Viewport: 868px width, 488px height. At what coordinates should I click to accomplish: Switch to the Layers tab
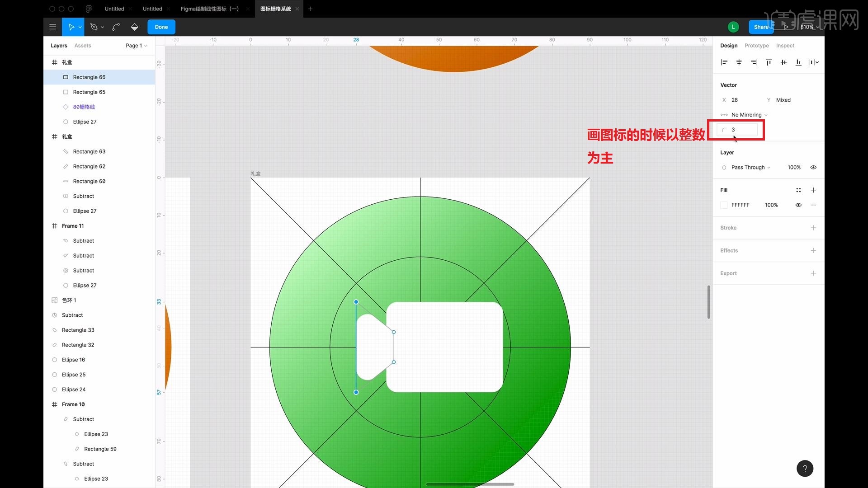(x=59, y=46)
